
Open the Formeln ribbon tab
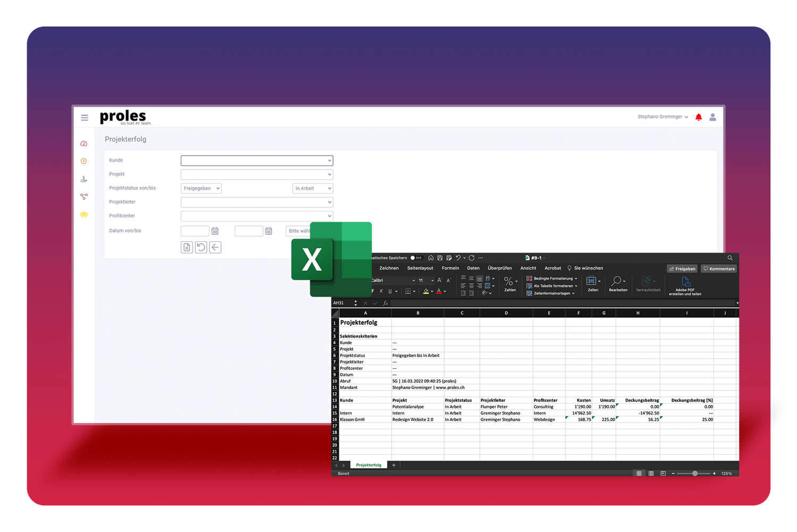coord(450,268)
